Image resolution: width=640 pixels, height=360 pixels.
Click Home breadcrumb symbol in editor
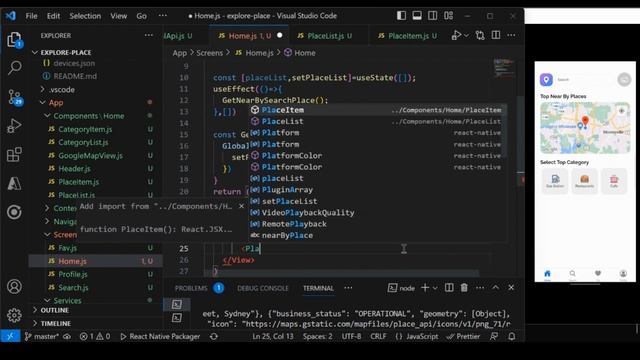point(300,53)
